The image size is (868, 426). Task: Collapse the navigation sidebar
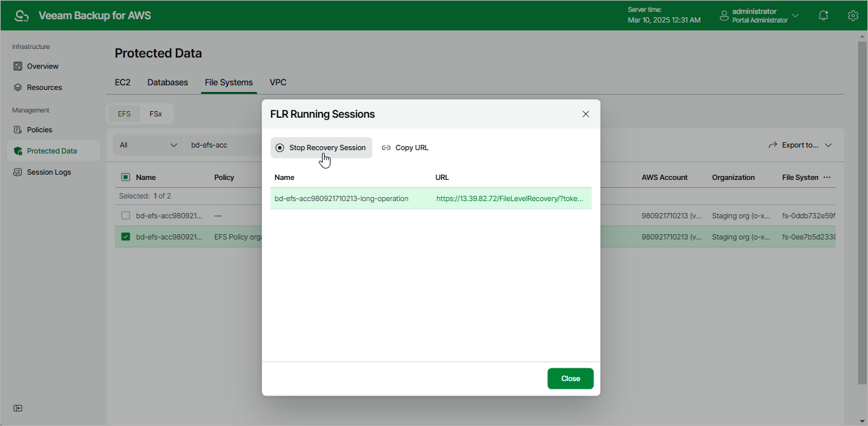18,408
